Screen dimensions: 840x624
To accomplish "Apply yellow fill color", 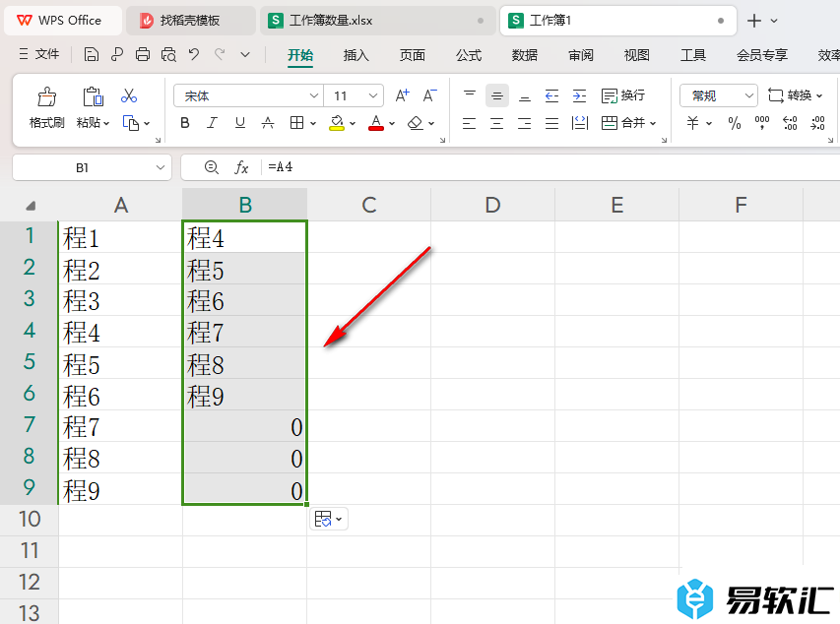I will (x=337, y=123).
